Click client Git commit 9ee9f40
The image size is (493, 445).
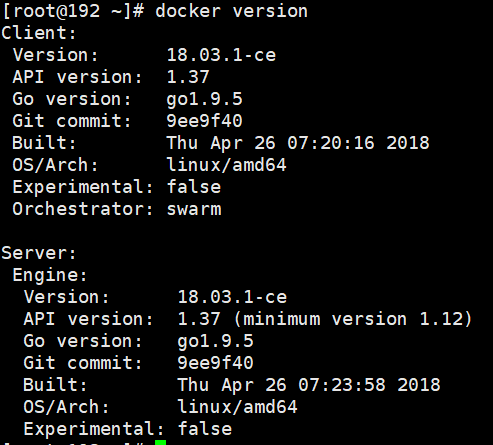204,121
